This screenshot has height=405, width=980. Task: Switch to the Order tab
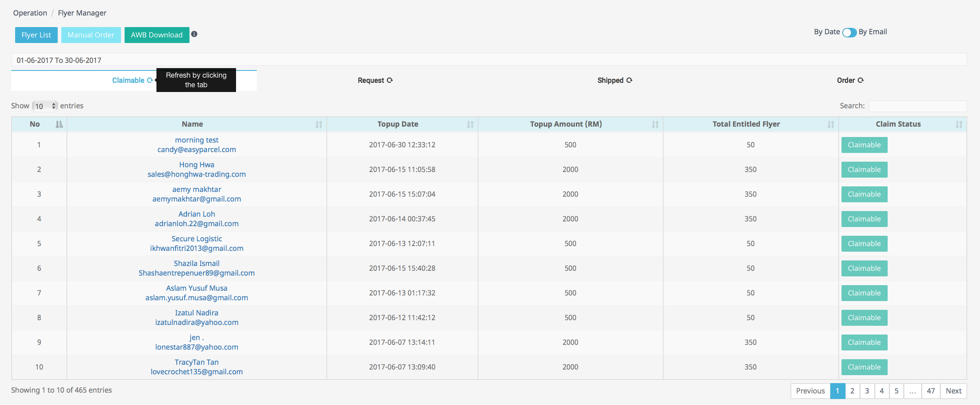point(846,80)
